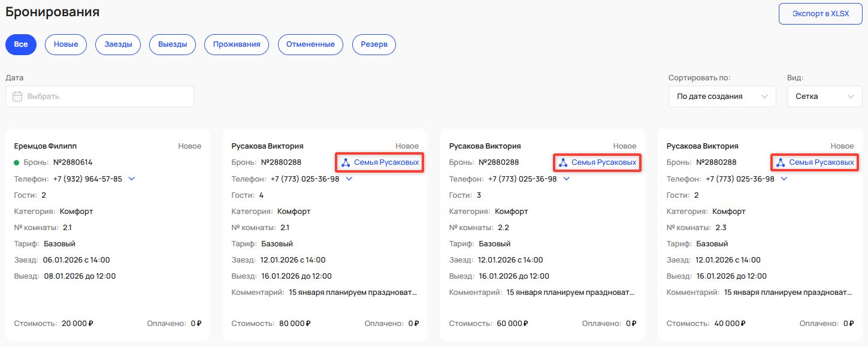The image size is (868, 347).
Task: Click group icon on room 2.3 booking card
Action: [781, 162]
